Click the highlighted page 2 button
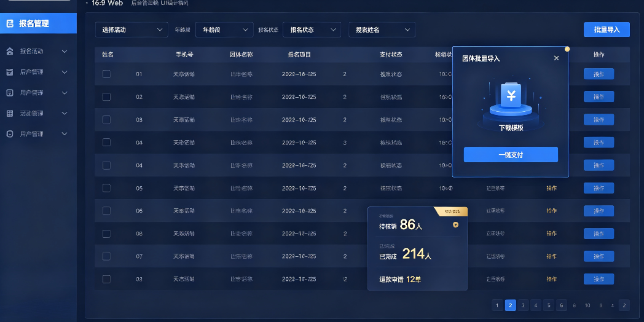Screen dimensions: 644x322 point(510,305)
